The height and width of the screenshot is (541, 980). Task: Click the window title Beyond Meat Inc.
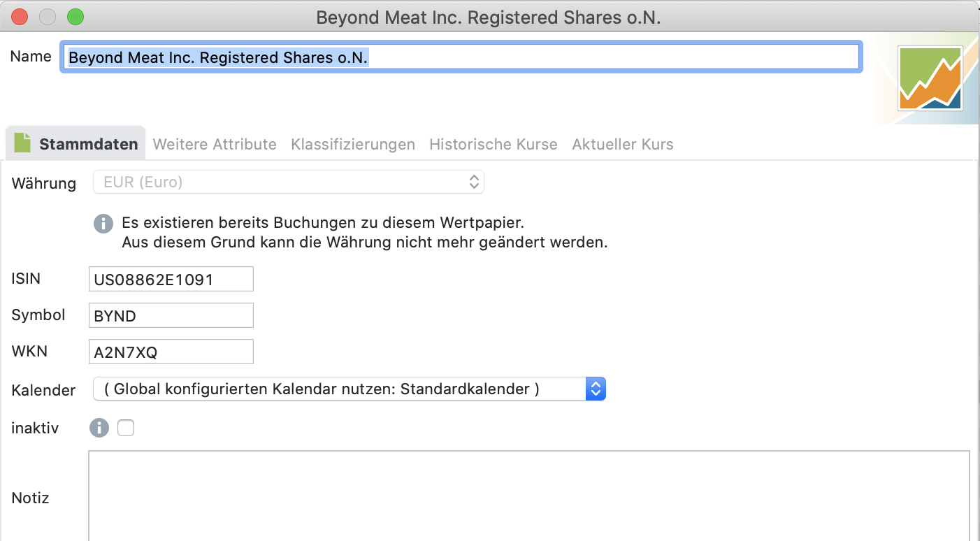(489, 17)
